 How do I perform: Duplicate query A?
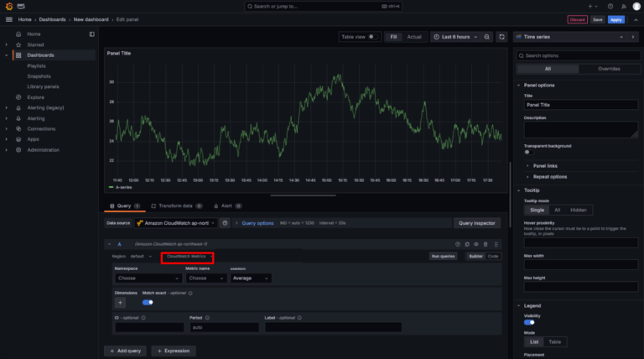pos(467,244)
